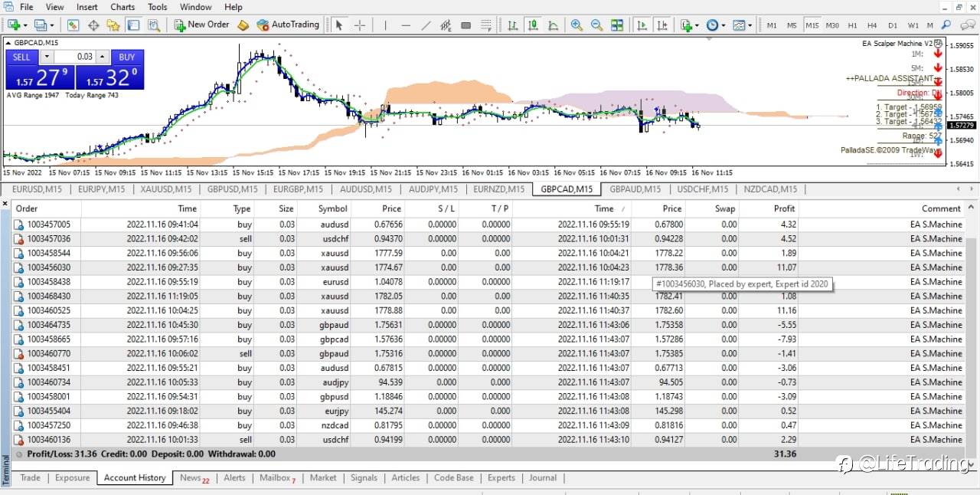This screenshot has height=495, width=980.
Task: Switch to the XAUUSD,M15 chart tab
Action: (x=165, y=189)
